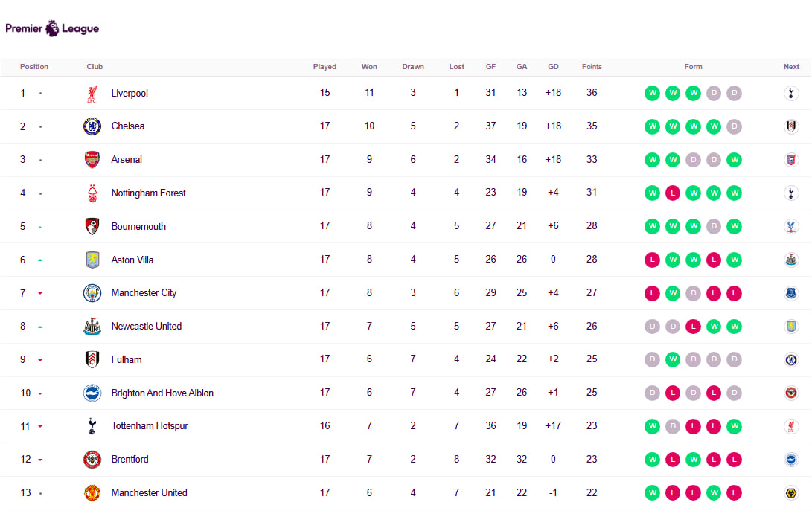812x511 pixels.
Task: Click Chelsea's next opponent Fulham badge
Action: (x=791, y=126)
